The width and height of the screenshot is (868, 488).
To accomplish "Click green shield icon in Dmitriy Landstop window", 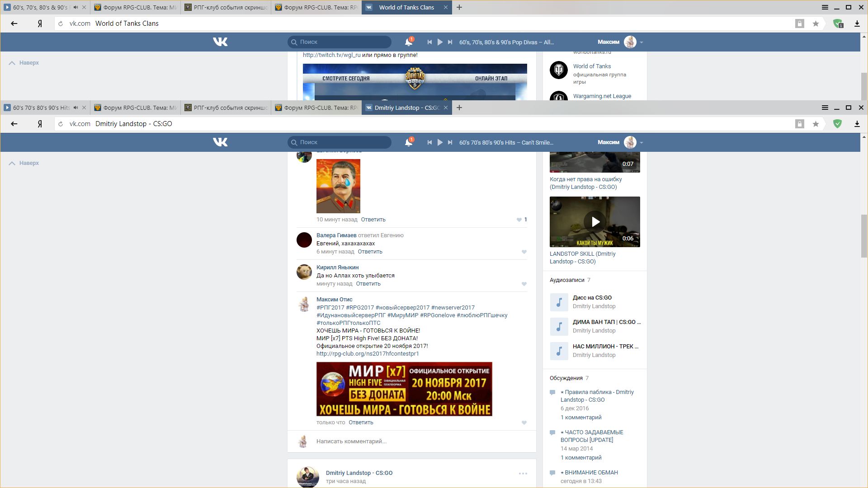I will point(837,124).
